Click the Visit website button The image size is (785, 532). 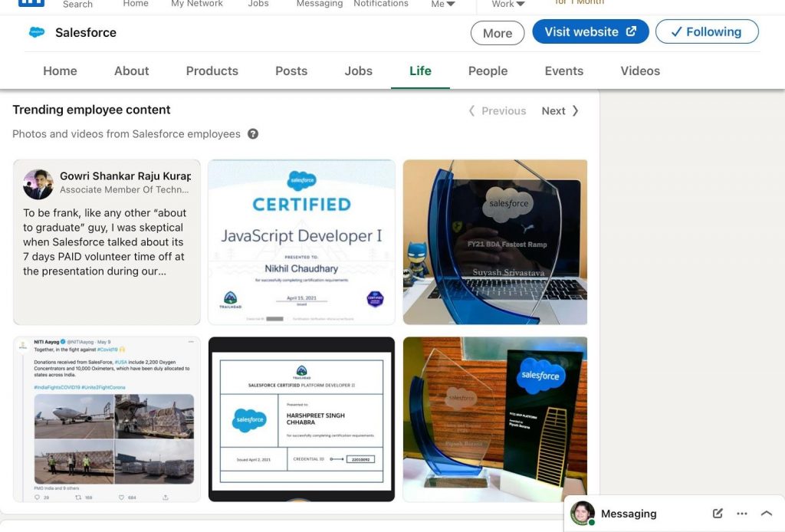point(590,31)
